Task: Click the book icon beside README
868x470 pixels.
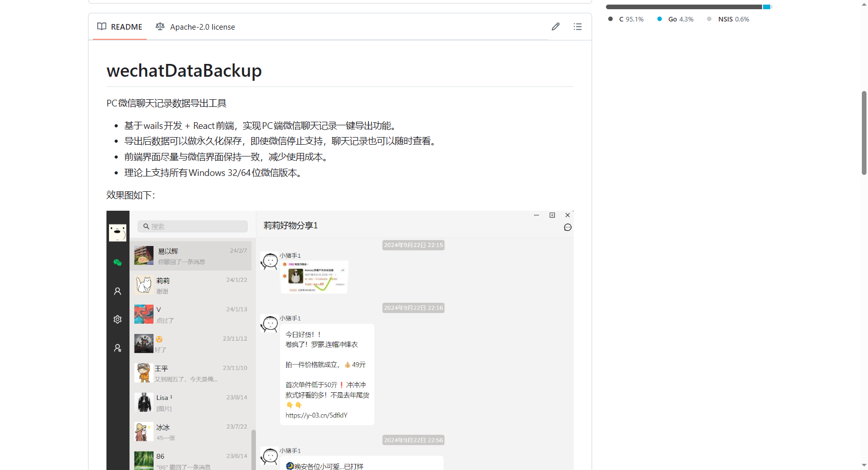Action: click(x=102, y=27)
